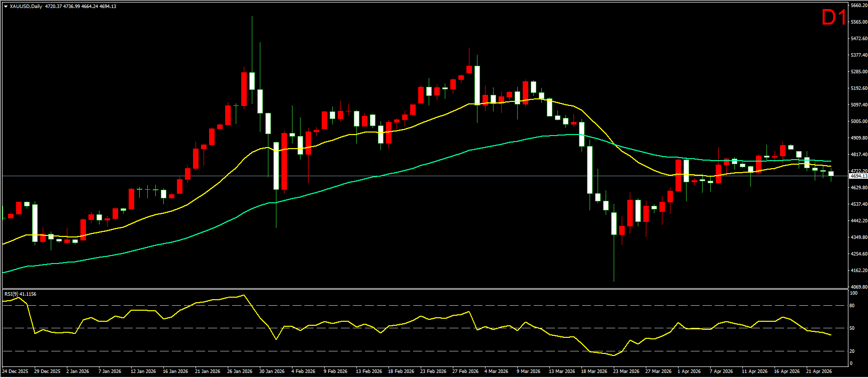This screenshot has width=868, height=378.
Task: Select the XAUUSD,Daily symbol title text
Action: 26,7
